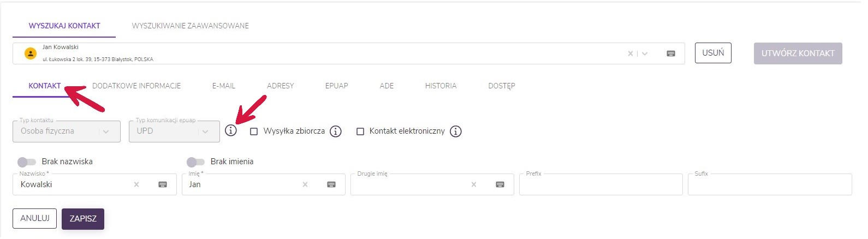Image resolution: width=868 pixels, height=239 pixels.
Task: Open the Historia tab
Action: 441,86
